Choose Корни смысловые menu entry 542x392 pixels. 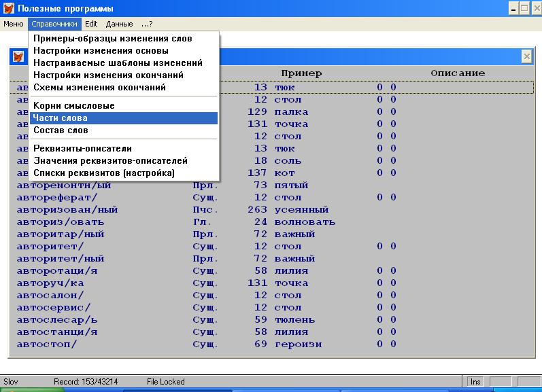(124, 106)
